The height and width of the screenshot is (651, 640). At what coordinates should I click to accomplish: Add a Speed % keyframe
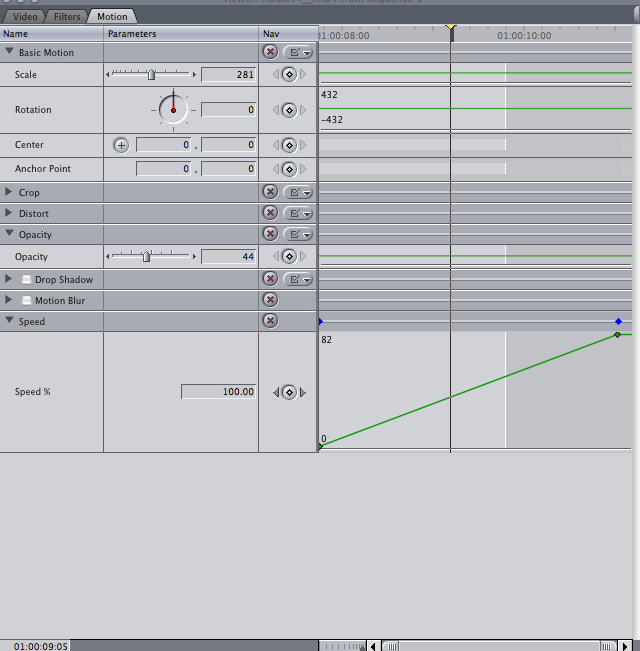pyautogui.click(x=289, y=392)
